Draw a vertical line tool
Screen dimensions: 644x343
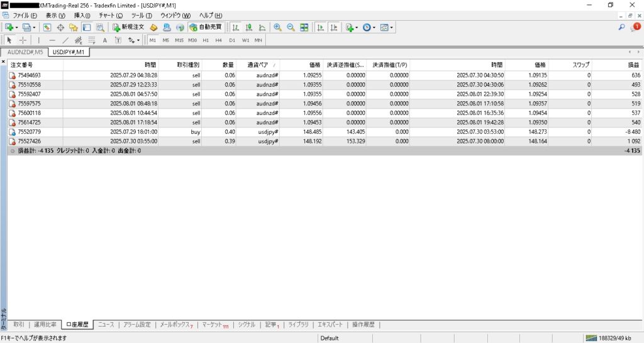tap(39, 40)
